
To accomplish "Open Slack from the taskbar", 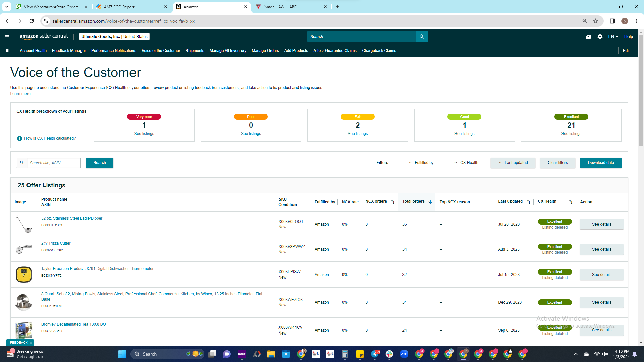I will (x=389, y=354).
